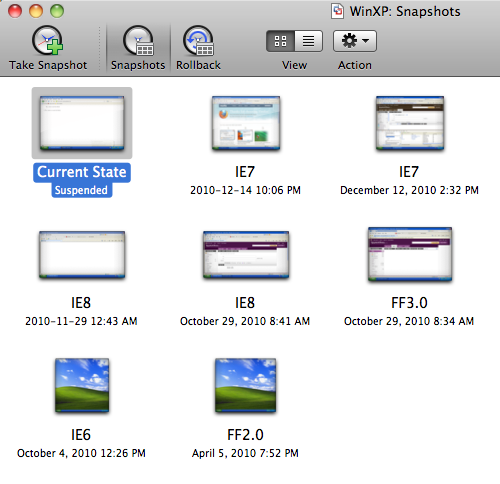Select the FF2.0 snapshot thumbnail
Viewport: 500px width, 484px height.
pyautogui.click(x=246, y=386)
